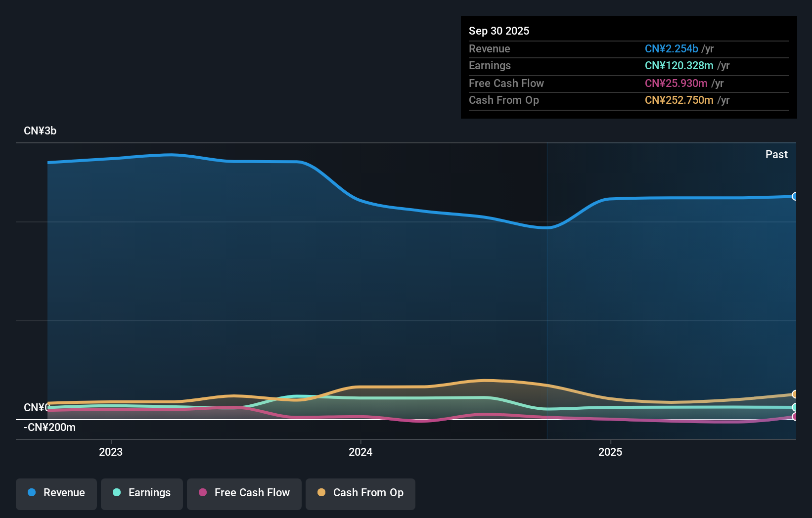Screen dimensions: 812x518
Task: Toggle the Revenue series legend button
Action: (x=56, y=494)
